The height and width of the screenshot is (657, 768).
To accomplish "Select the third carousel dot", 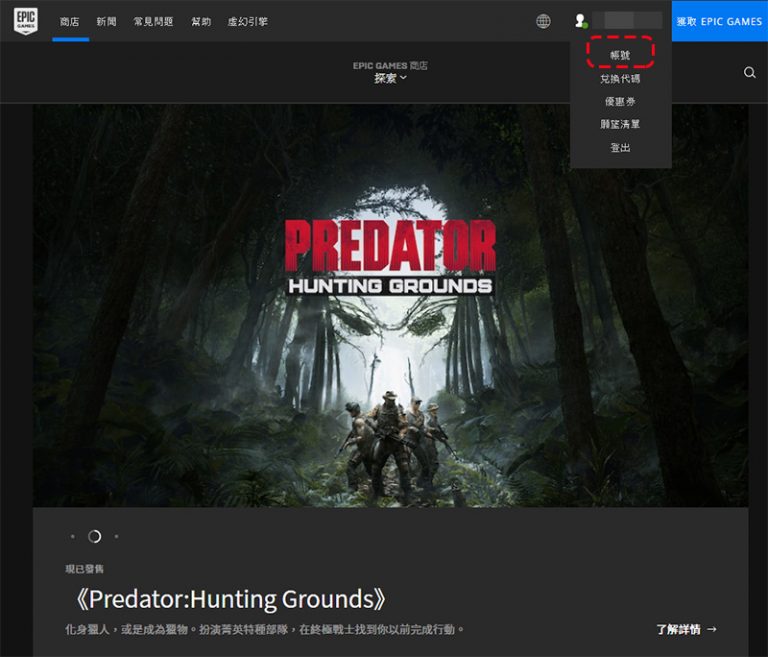I will pyautogui.click(x=116, y=536).
